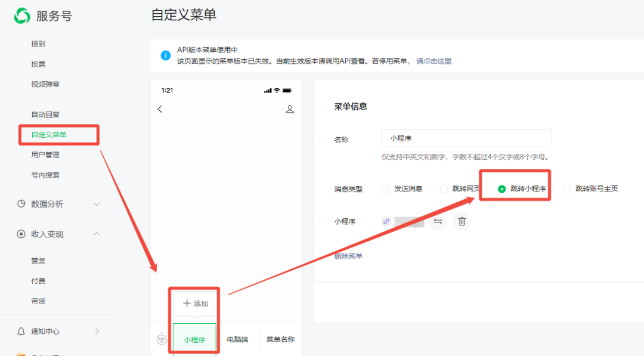The image size is (644, 356).
Task: Open 用户管理 in the sidebar
Action: point(45,155)
